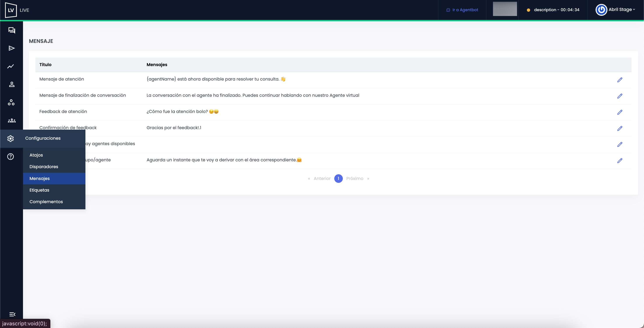Follow the Ir a Agentbot link

pos(465,10)
